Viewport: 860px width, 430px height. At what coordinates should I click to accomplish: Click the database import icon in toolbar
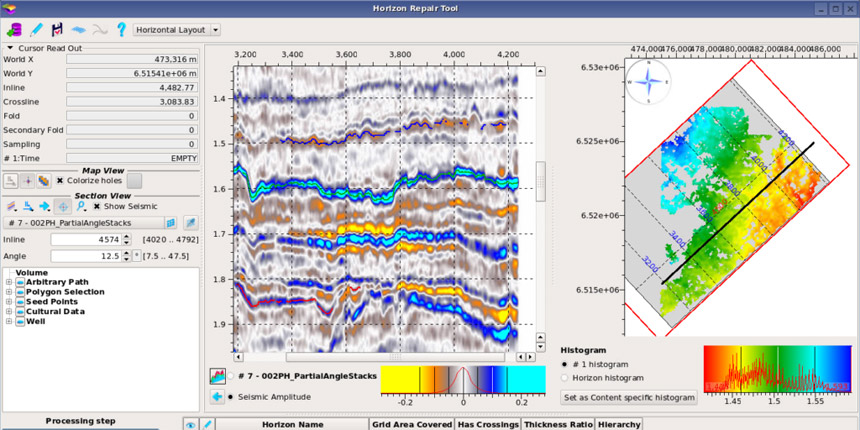(14, 30)
